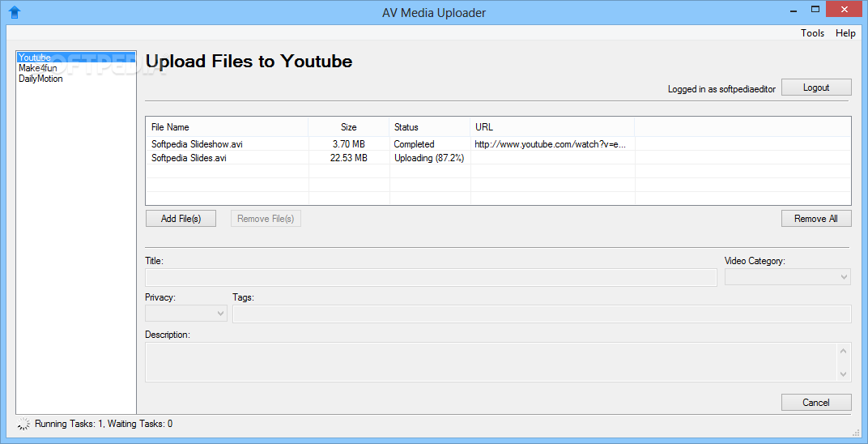Click the Logged in as softpediaeditor label

[722, 88]
